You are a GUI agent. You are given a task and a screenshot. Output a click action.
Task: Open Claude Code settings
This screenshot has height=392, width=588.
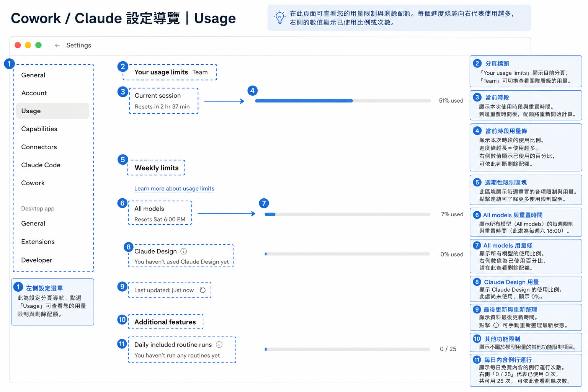point(41,165)
